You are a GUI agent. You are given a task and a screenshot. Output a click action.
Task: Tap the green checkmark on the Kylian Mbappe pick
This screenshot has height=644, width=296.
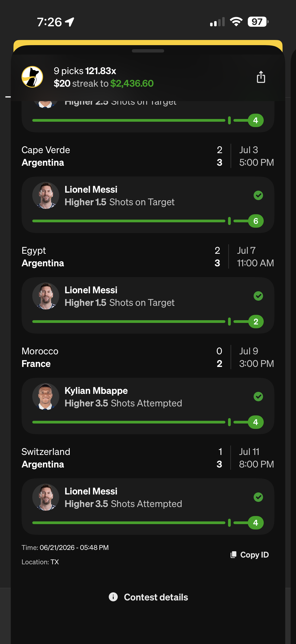pos(258,397)
